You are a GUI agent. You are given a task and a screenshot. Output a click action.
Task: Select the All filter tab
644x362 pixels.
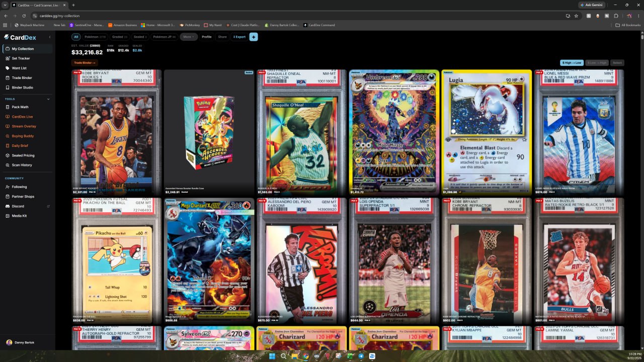76,37
